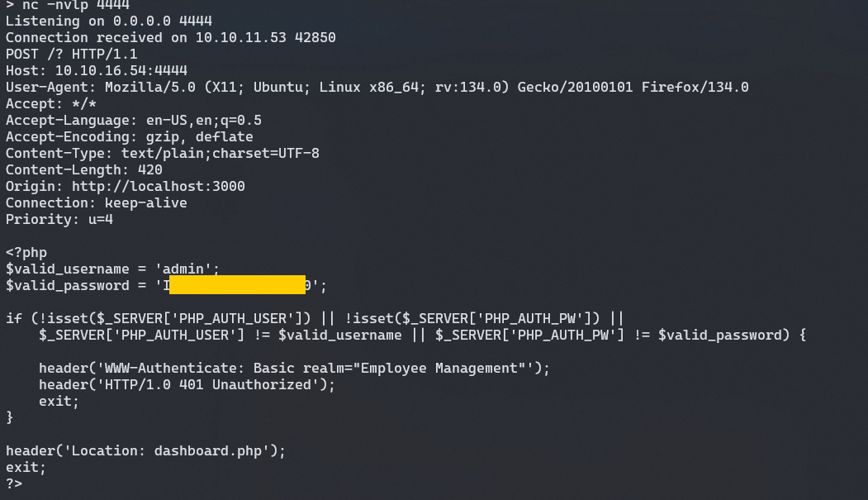The width and height of the screenshot is (868, 500).
Task: Click the '401 Unauthorized' header code line
Action: (178, 384)
